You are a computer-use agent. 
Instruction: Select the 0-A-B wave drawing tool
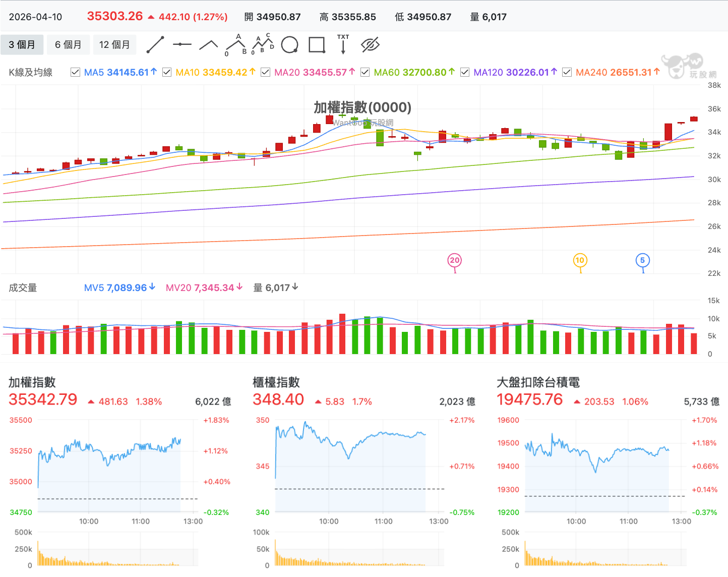click(x=236, y=44)
